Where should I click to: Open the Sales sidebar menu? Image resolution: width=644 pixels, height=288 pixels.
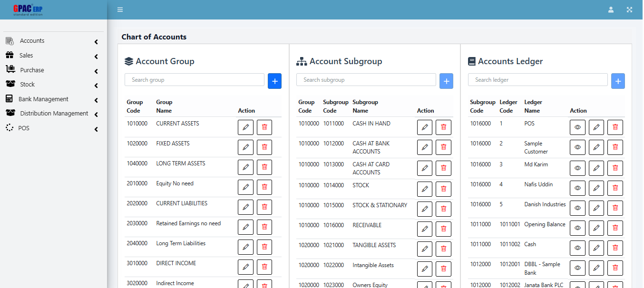tap(52, 56)
